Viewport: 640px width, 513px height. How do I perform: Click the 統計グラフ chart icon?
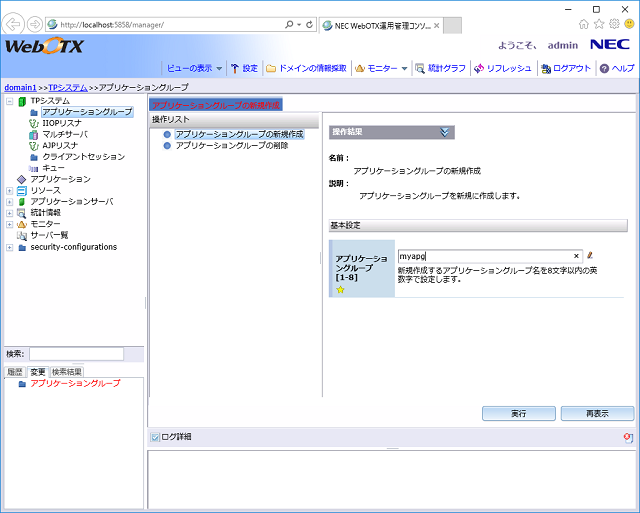point(421,68)
